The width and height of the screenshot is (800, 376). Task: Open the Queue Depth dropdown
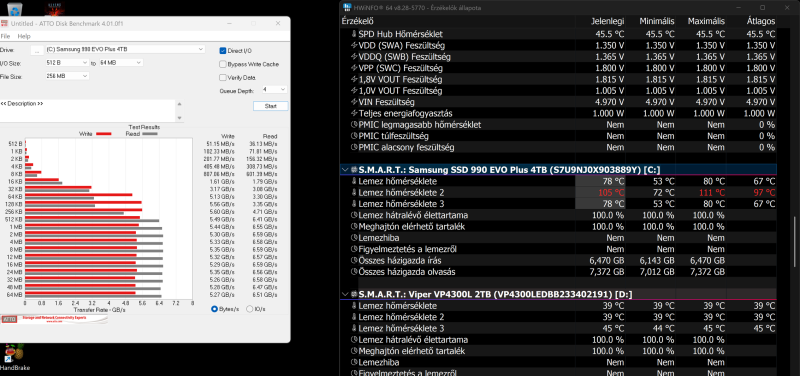pyautogui.click(x=274, y=89)
